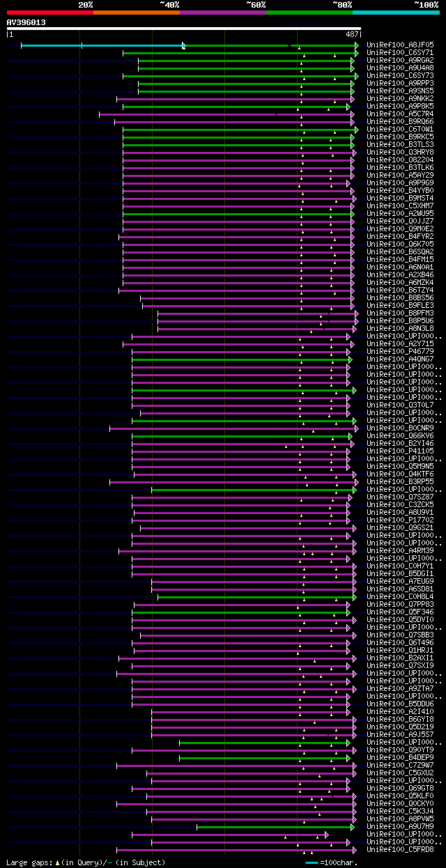Image resolution: width=446 pixels, height=868 pixels.
Task: Select the UniRef100_B8BS56 label
Action: coord(401,298)
